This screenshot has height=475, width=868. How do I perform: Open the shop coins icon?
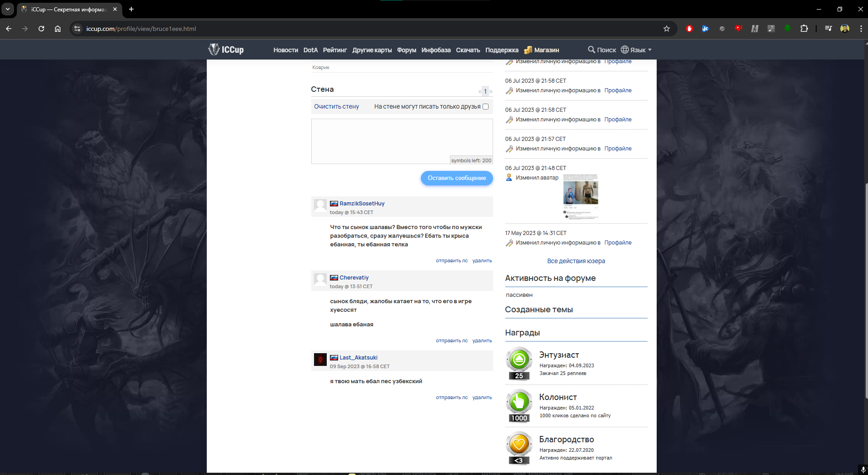[528, 50]
